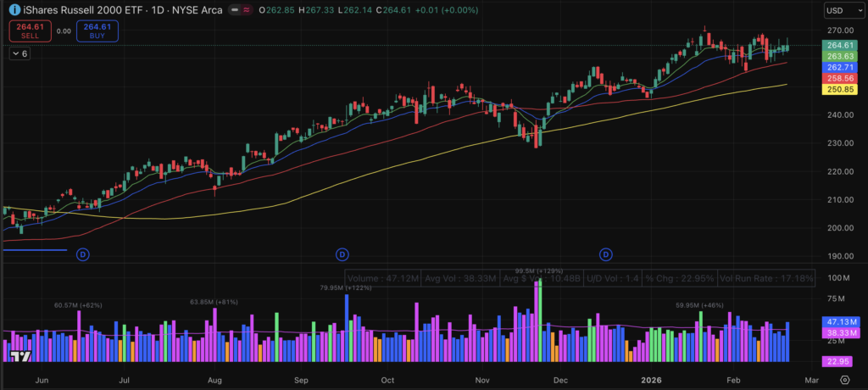This screenshot has width=868, height=390.
Task: Click the dividend marker under June
Action: [x=83, y=253]
